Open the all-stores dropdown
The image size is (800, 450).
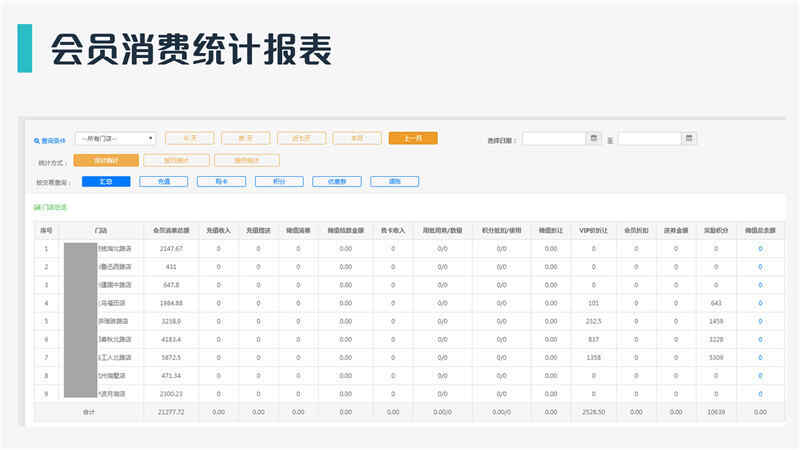pos(115,138)
